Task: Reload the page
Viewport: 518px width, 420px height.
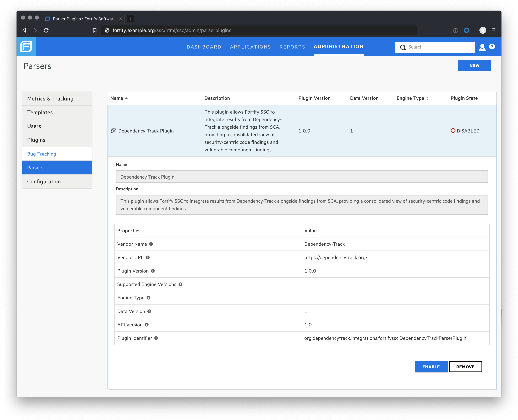Action: tap(46, 30)
